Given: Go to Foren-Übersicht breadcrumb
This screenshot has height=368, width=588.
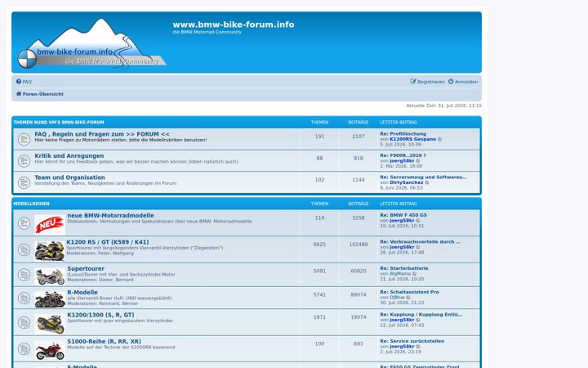Looking at the screenshot, I should click(x=40, y=94).
